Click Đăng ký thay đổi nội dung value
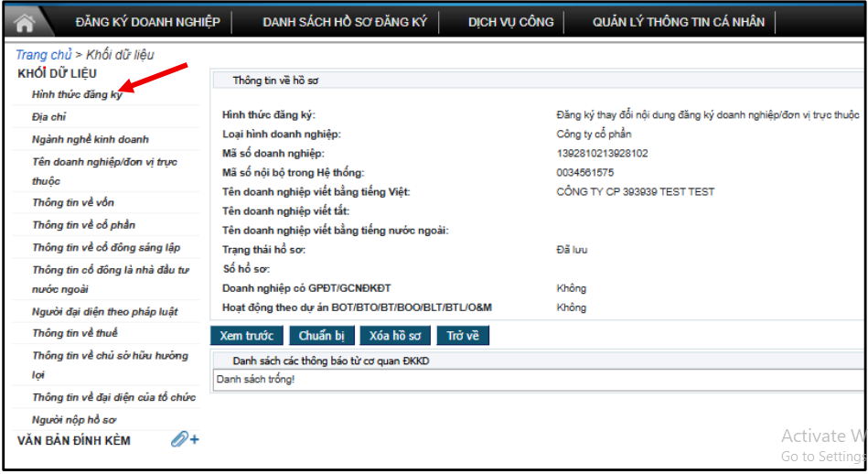 coord(708,115)
